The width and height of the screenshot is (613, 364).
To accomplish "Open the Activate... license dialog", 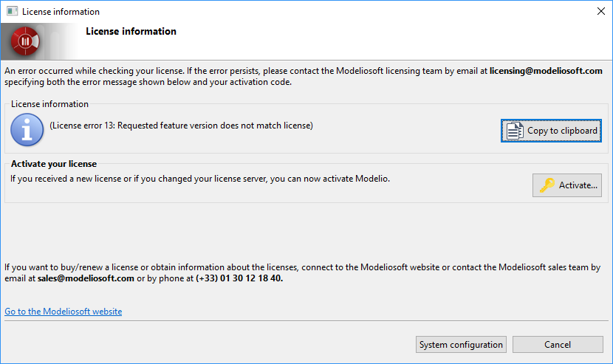I will (x=567, y=185).
